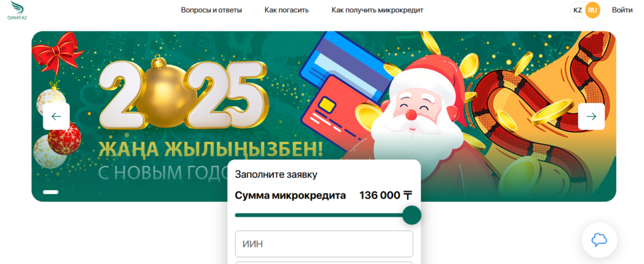Focus the ИИН input field
Image resolution: width=644 pixels, height=264 pixels.
324,244
